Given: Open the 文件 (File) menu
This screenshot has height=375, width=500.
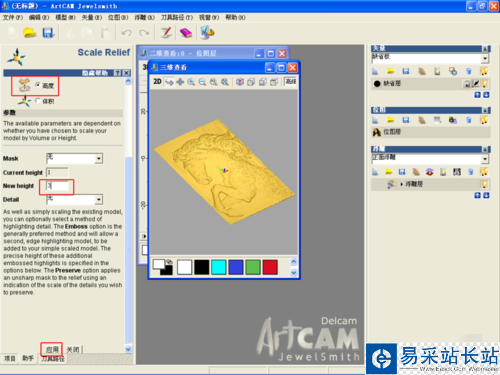Looking at the screenshot, I should 13,17.
